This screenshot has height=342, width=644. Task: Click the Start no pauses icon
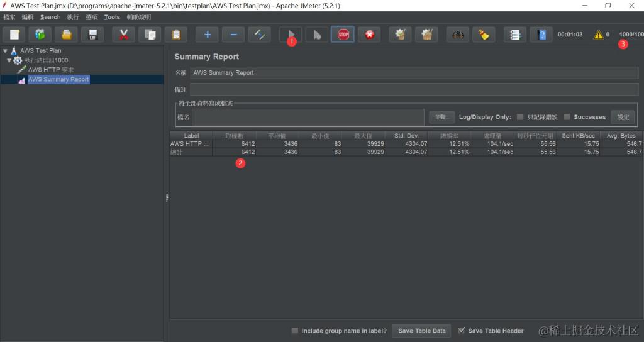point(317,35)
